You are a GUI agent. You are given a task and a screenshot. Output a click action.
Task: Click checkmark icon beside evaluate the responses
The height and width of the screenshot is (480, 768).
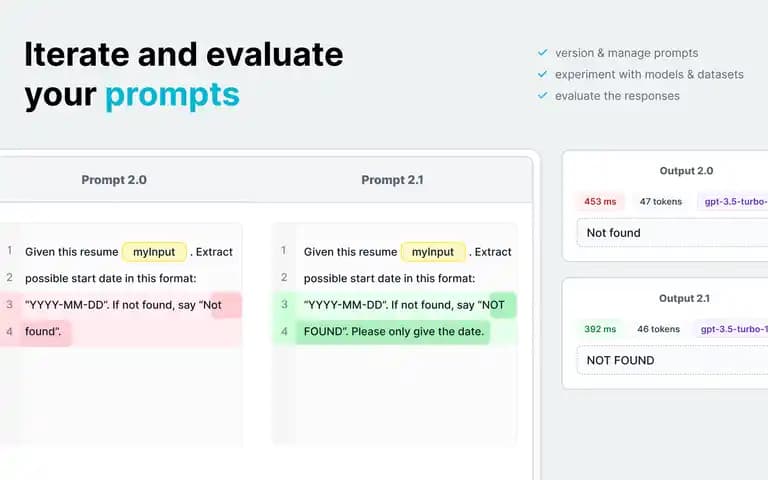coord(542,96)
